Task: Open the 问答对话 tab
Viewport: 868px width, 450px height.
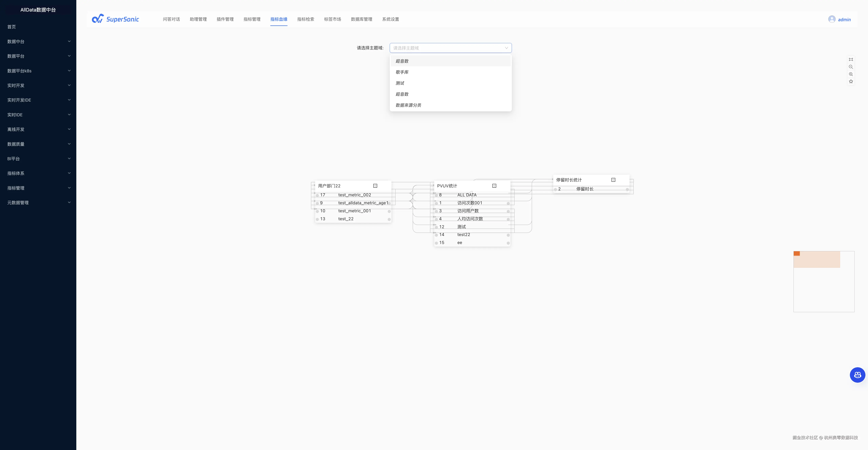Action: (x=171, y=19)
